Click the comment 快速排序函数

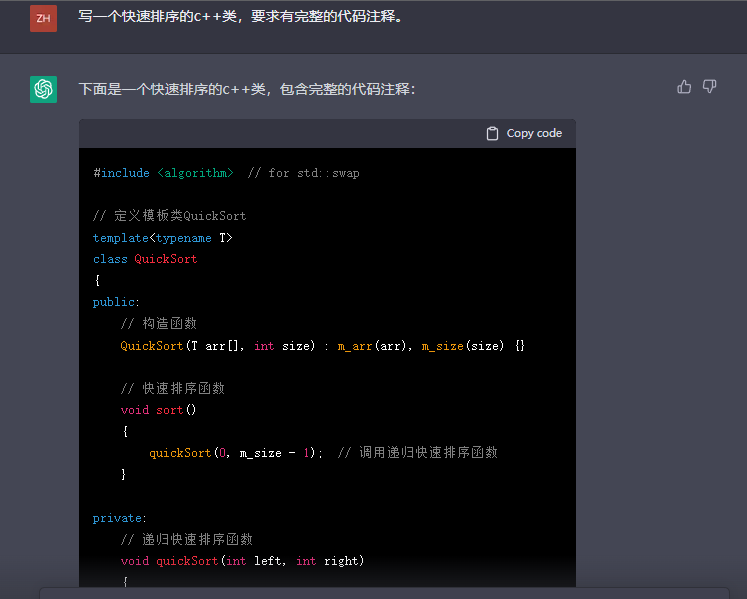[172, 388]
